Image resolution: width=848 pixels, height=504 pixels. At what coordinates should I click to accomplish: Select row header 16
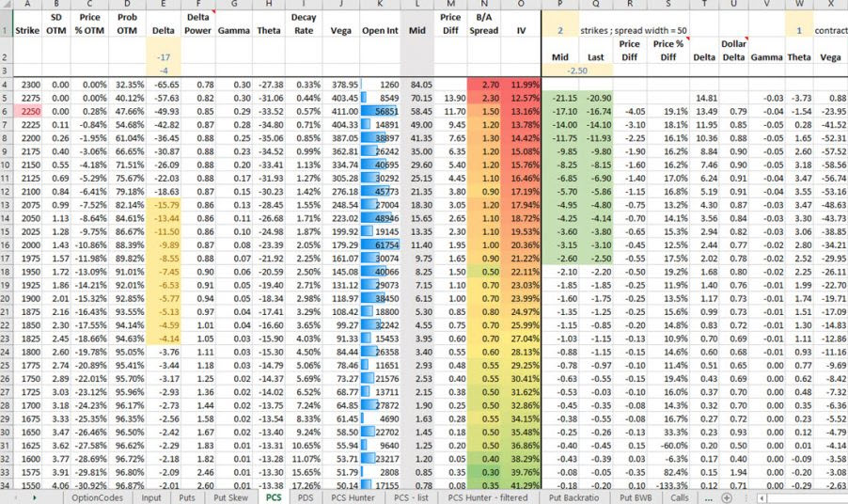(6, 245)
